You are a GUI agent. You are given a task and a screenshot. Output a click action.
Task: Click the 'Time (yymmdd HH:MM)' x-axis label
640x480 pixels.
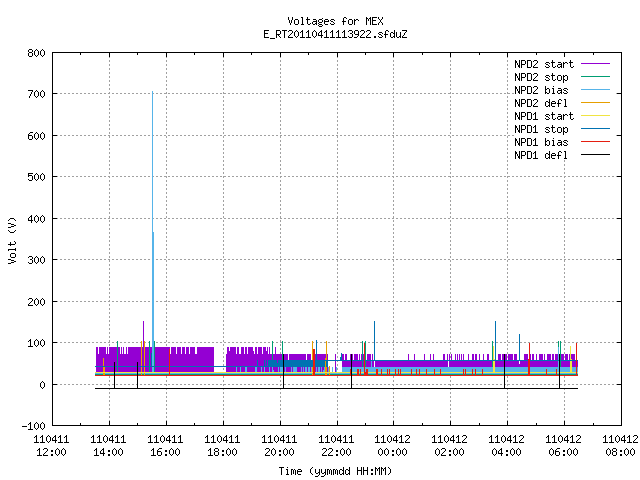(335, 471)
